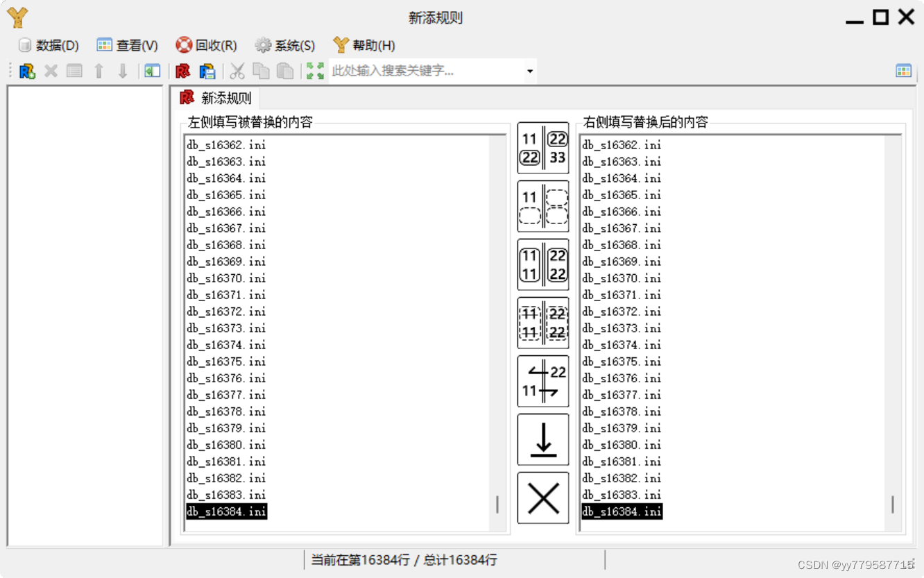The width and height of the screenshot is (924, 578).
Task: Expand the search keyword dropdown arrow
Action: pos(530,71)
